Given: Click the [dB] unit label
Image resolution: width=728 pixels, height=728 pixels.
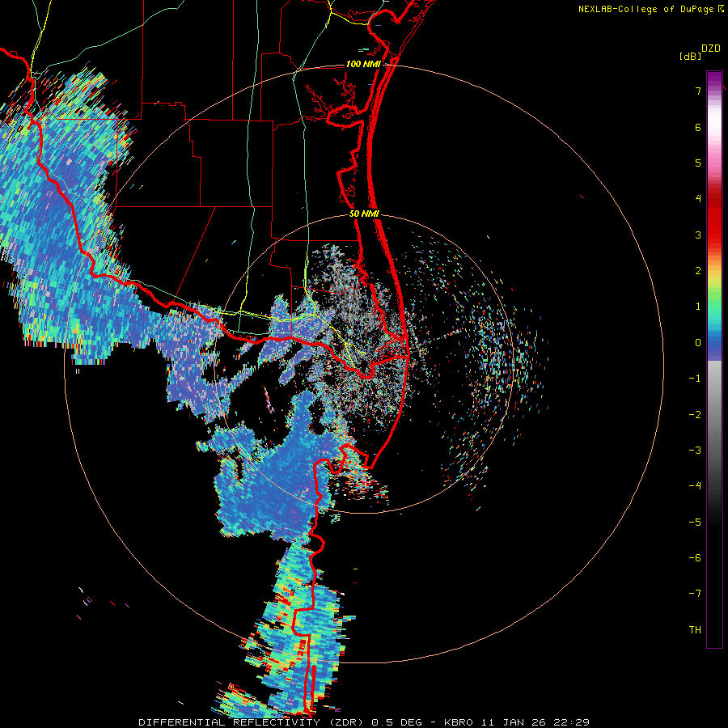Looking at the screenshot, I should [690, 57].
